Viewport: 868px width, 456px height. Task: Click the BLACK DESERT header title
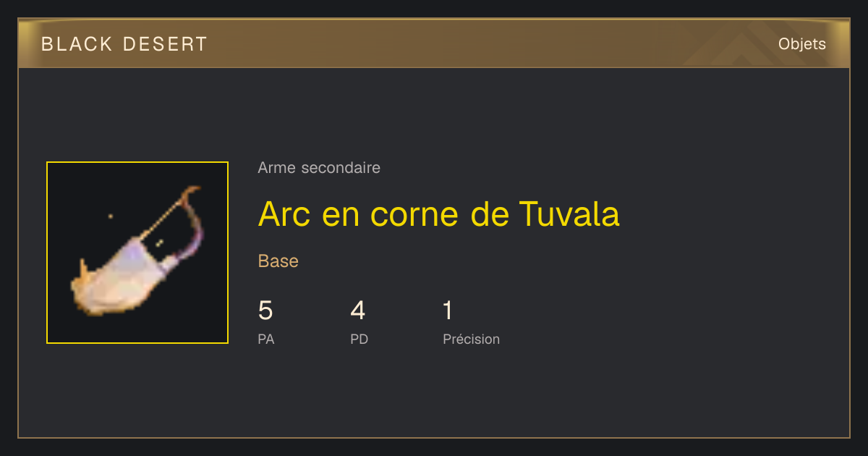[x=124, y=44]
